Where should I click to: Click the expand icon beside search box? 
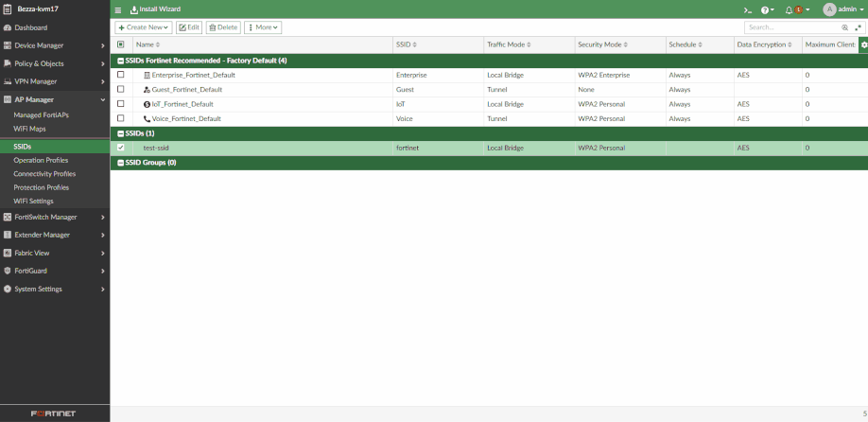pos(858,27)
